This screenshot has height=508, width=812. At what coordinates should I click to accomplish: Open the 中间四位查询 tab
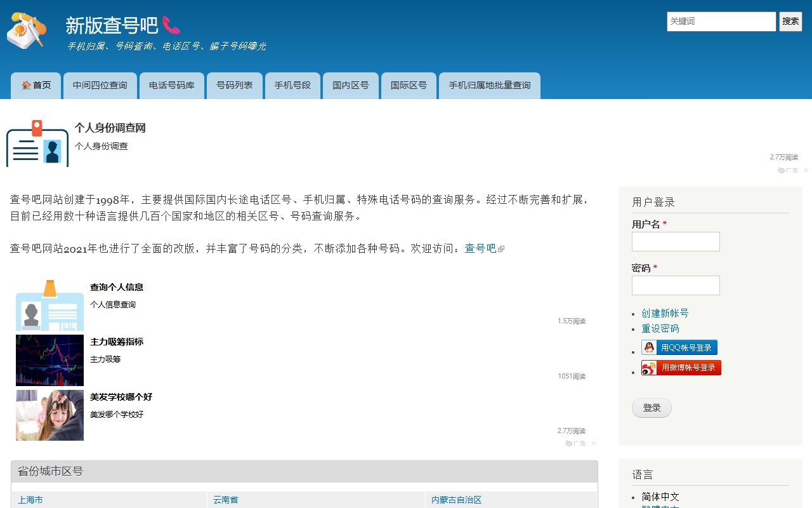tap(100, 86)
